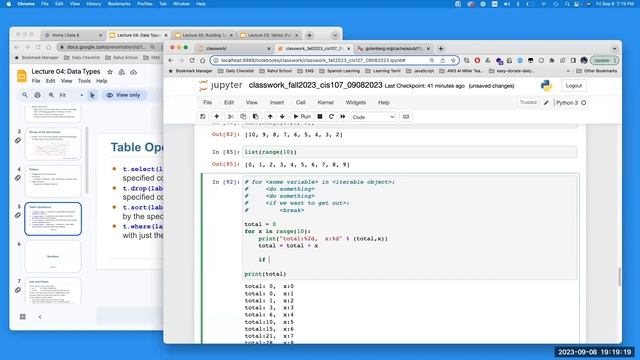
Task: Open the Jupyter Kernel menu
Action: 325,102
